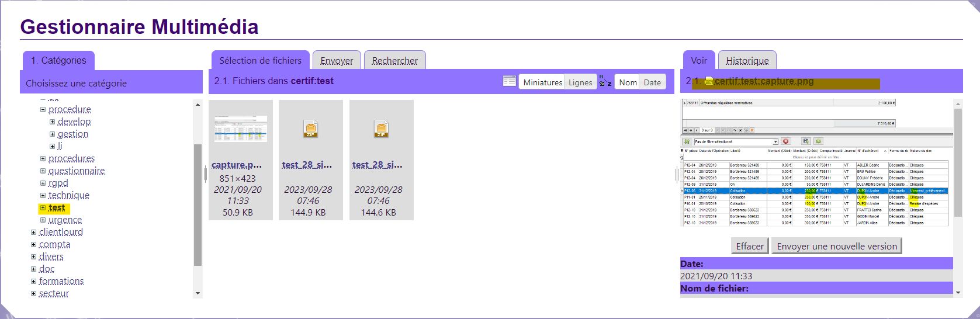
Task: Collapse the procedure category node
Action: pyautogui.click(x=43, y=110)
